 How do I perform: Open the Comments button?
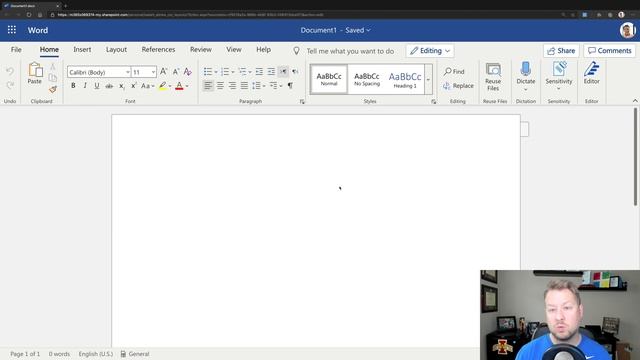pos(609,51)
